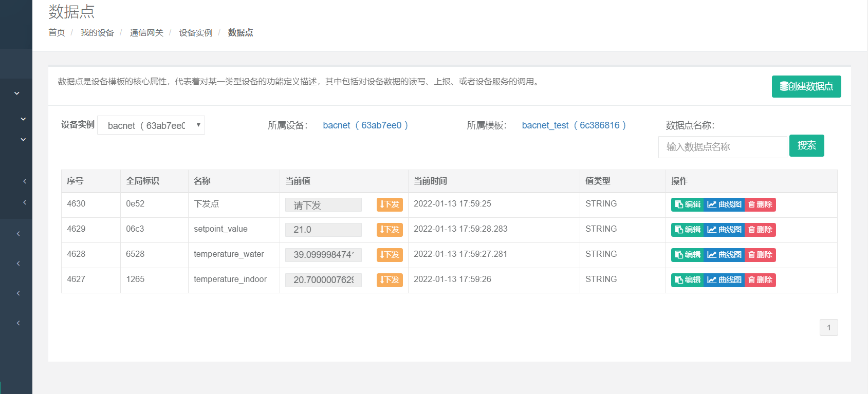
Task: Open 曲线图 chart for temperature_indoor row
Action: tap(724, 280)
